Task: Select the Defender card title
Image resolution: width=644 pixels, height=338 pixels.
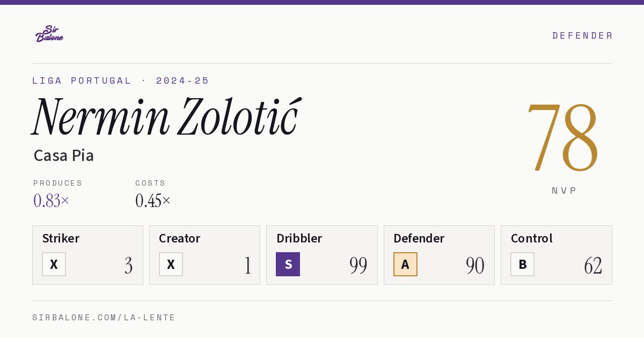Action: tap(419, 238)
